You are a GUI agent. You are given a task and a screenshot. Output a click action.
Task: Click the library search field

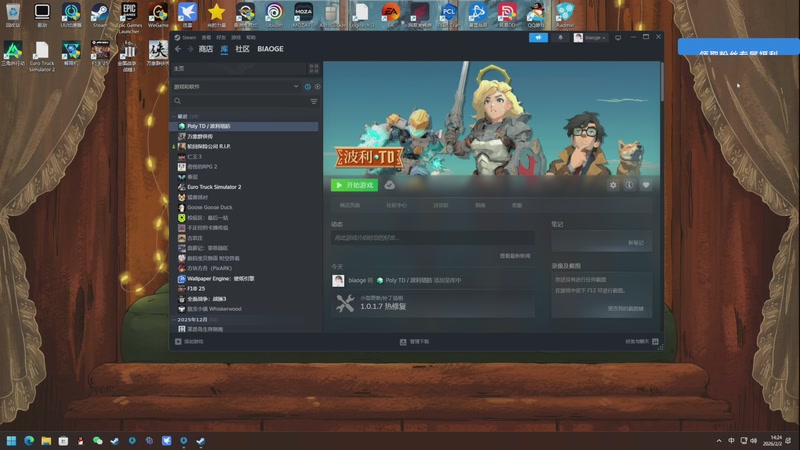240,102
